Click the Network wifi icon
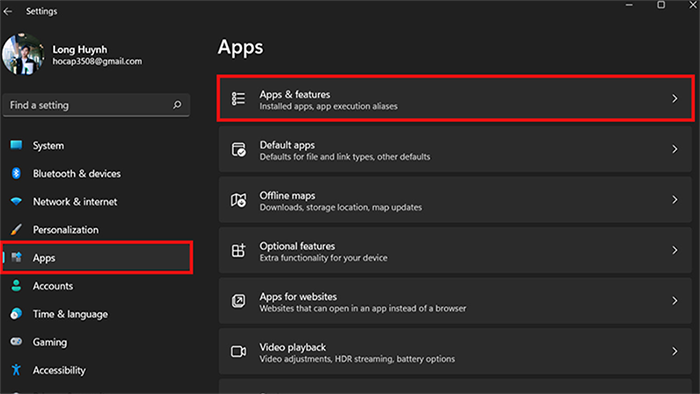 [x=17, y=201]
